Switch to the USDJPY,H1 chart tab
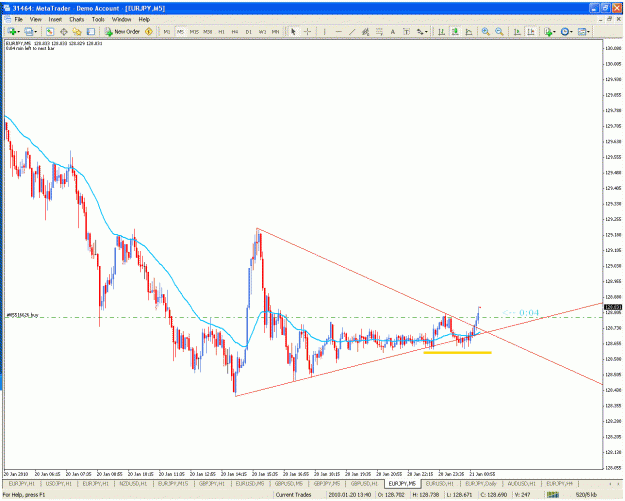 coord(59,483)
